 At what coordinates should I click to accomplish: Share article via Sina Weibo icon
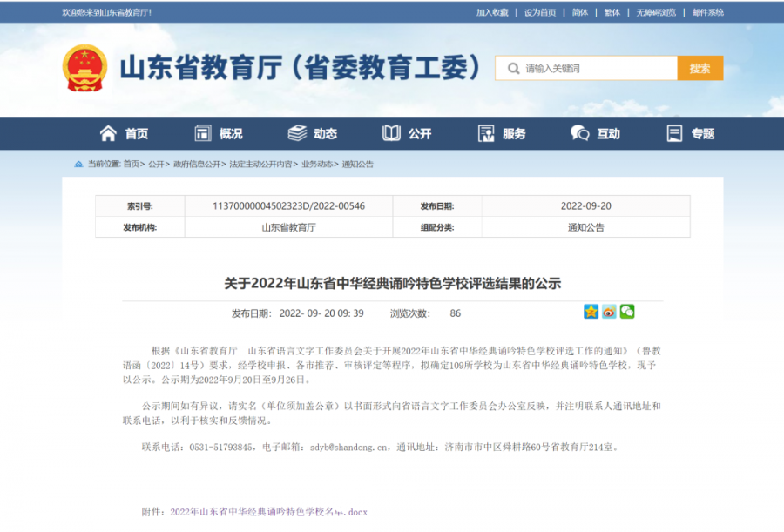pos(609,312)
